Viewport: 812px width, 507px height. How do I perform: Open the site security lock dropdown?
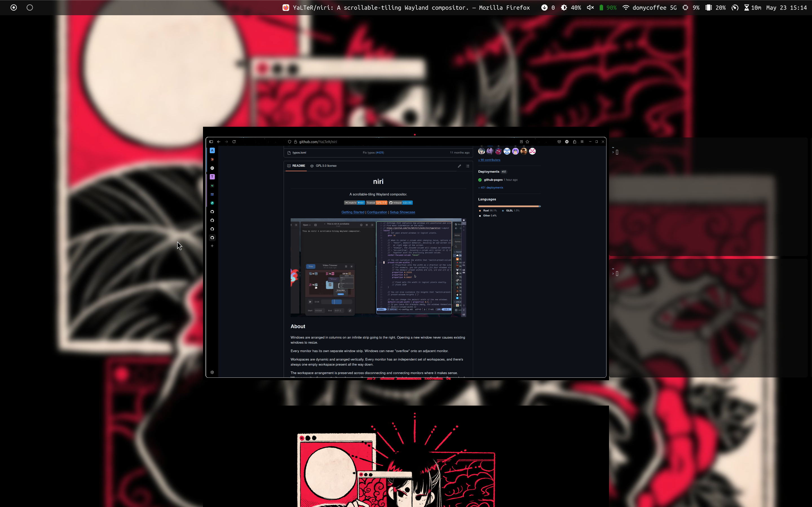[x=295, y=141]
